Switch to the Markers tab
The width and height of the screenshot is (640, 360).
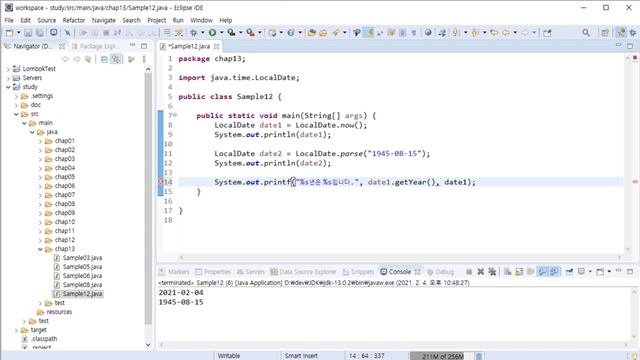pyautogui.click(x=174, y=272)
